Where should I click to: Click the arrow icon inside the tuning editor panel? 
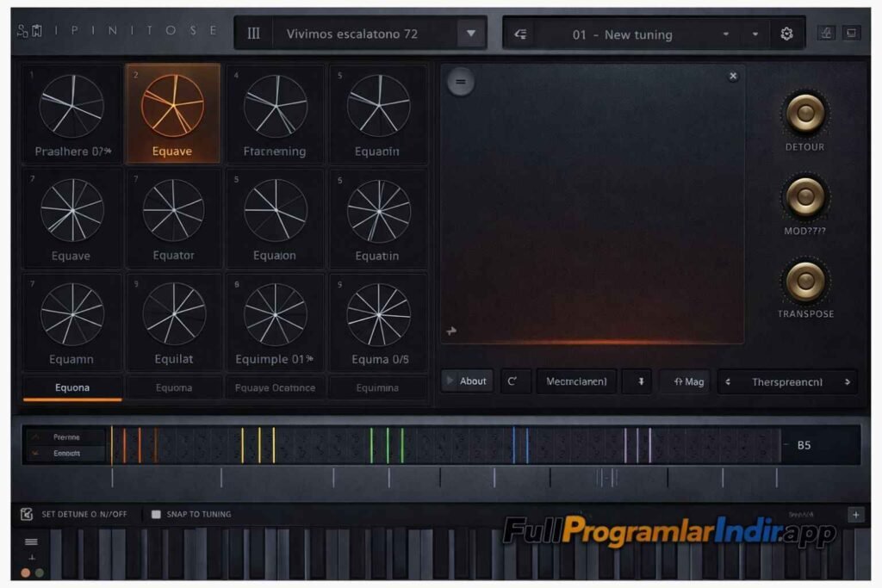452,330
